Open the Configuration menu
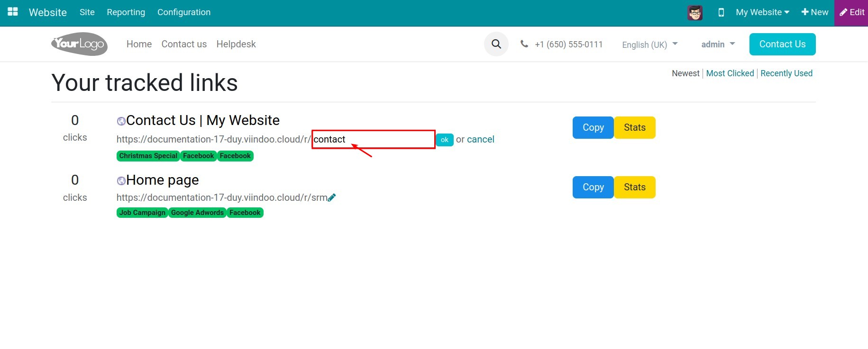Image resolution: width=868 pixels, height=349 pixels. coord(184,12)
